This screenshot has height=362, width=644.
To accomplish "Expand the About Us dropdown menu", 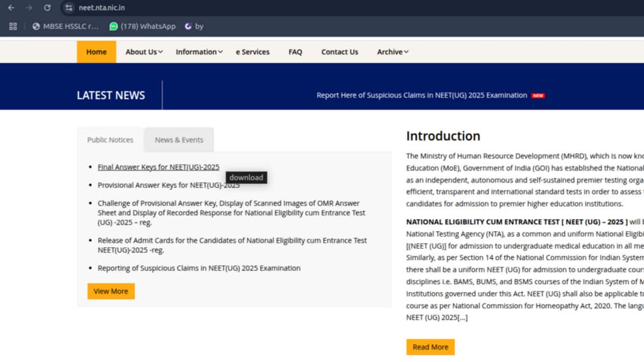I will point(144,52).
